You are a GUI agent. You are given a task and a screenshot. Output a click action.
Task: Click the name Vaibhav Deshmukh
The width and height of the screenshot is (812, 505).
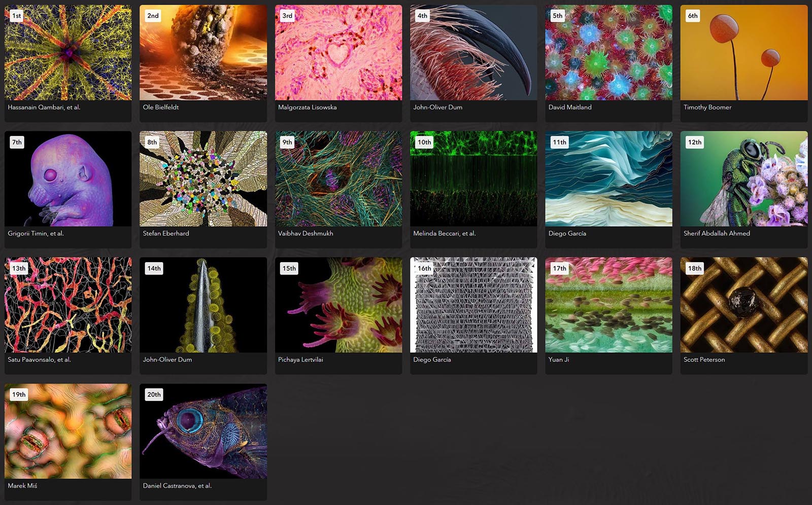[x=306, y=233]
